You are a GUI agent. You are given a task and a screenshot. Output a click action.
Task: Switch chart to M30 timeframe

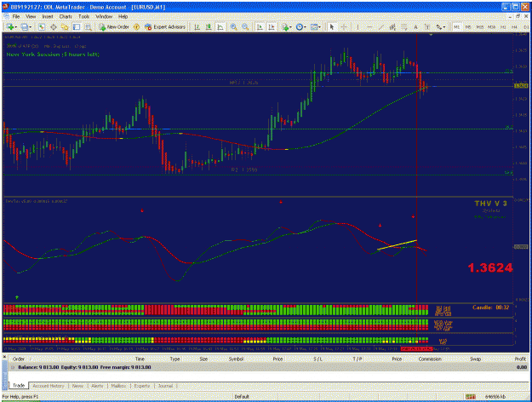[x=491, y=26]
